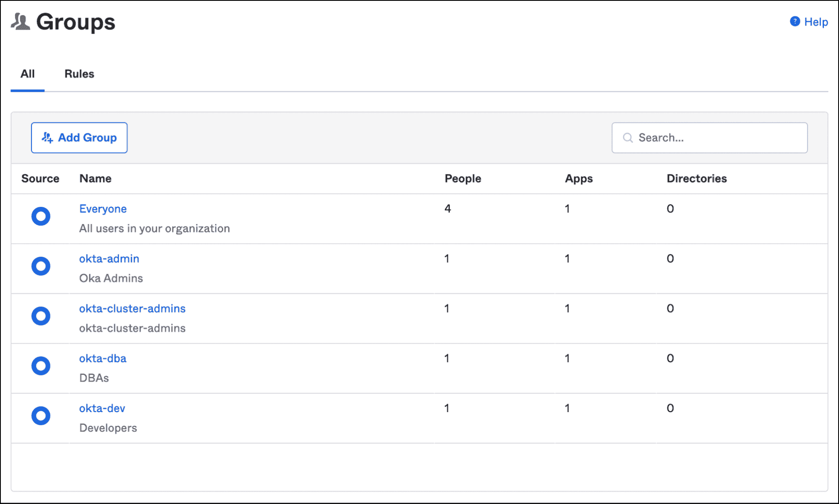839x504 pixels.
Task: Open the Everyone group
Action: tap(103, 209)
